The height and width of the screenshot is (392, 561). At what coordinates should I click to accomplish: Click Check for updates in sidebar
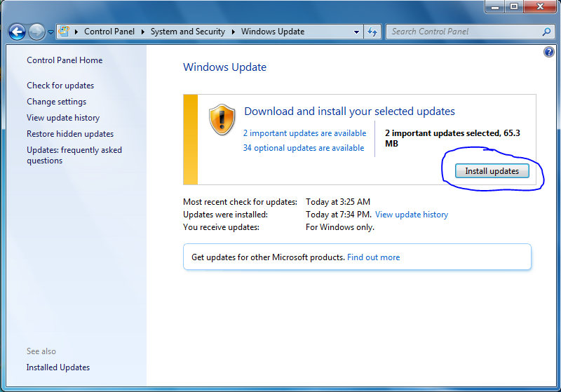click(x=60, y=86)
